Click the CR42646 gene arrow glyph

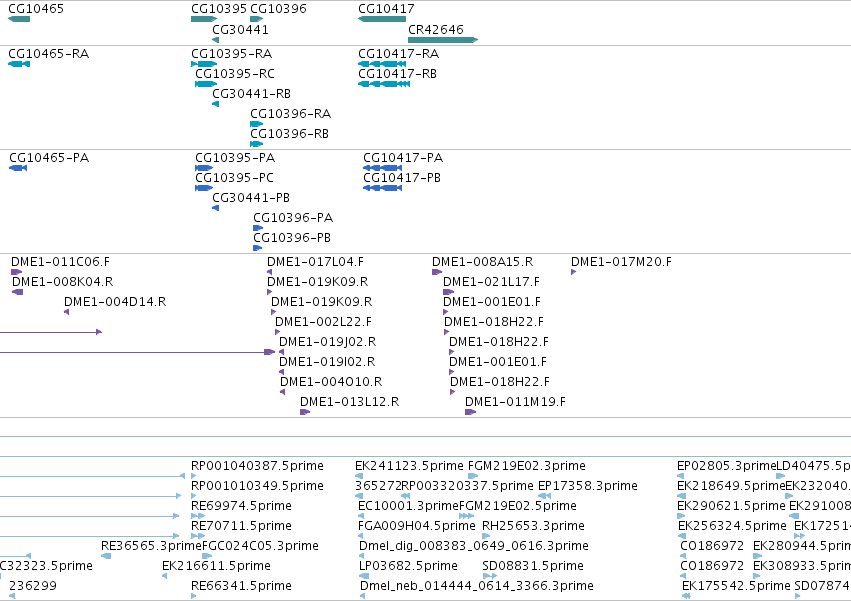click(442, 40)
